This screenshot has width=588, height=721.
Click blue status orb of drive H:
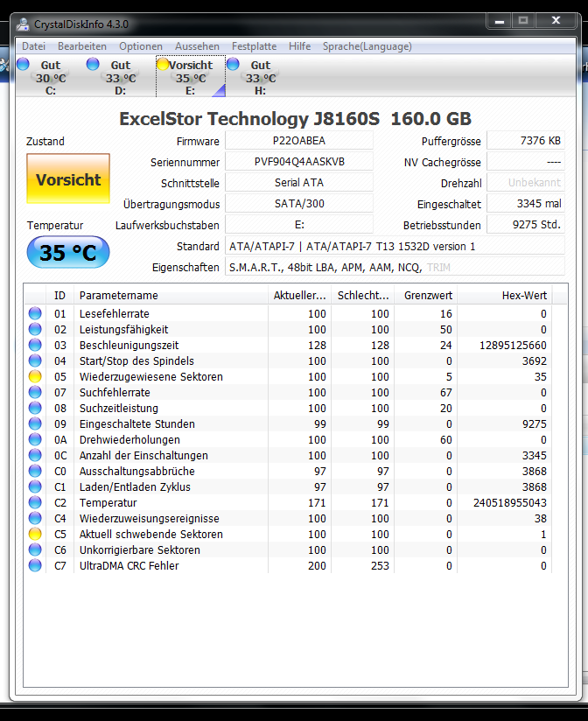click(x=233, y=64)
